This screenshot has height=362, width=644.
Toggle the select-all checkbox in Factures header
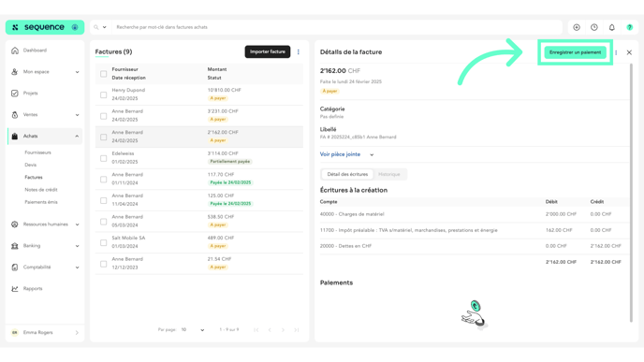(x=104, y=74)
